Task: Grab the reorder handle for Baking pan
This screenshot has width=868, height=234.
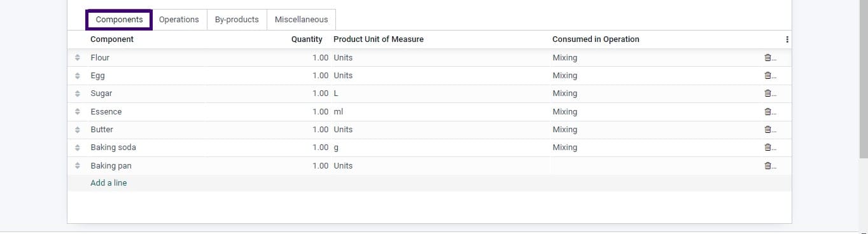Action: (77, 165)
